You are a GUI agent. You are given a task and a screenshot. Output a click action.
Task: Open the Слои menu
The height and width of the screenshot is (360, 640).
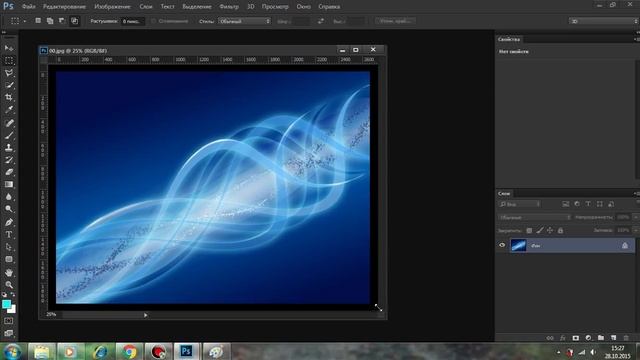145,7
